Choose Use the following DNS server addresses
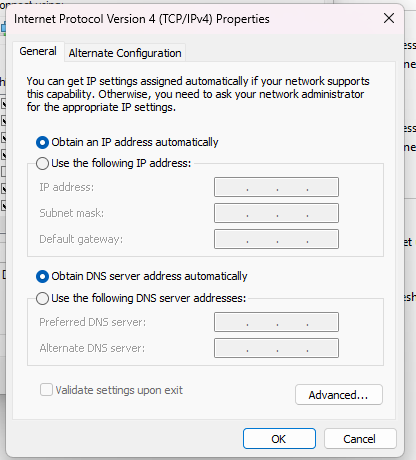This screenshot has height=460, width=416. [42, 298]
